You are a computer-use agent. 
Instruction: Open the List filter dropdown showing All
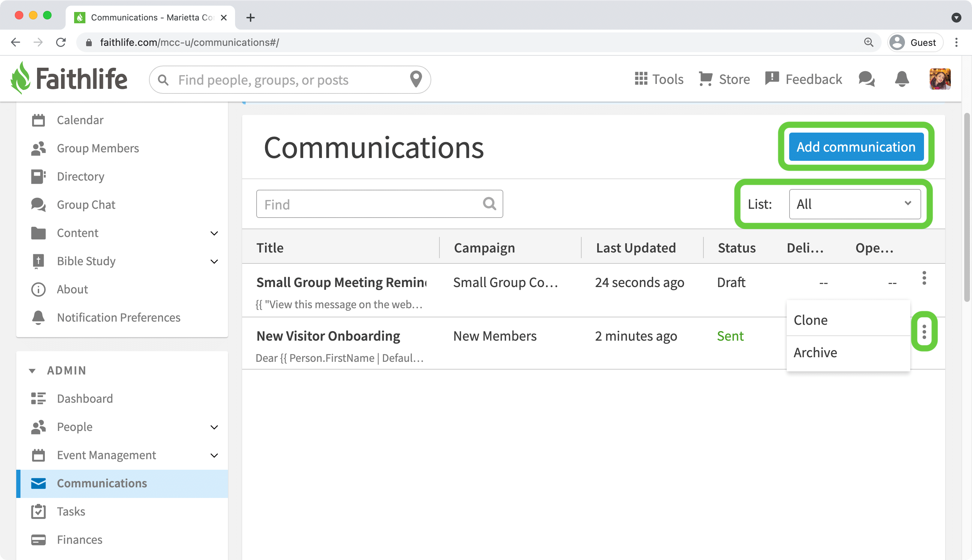click(x=854, y=204)
